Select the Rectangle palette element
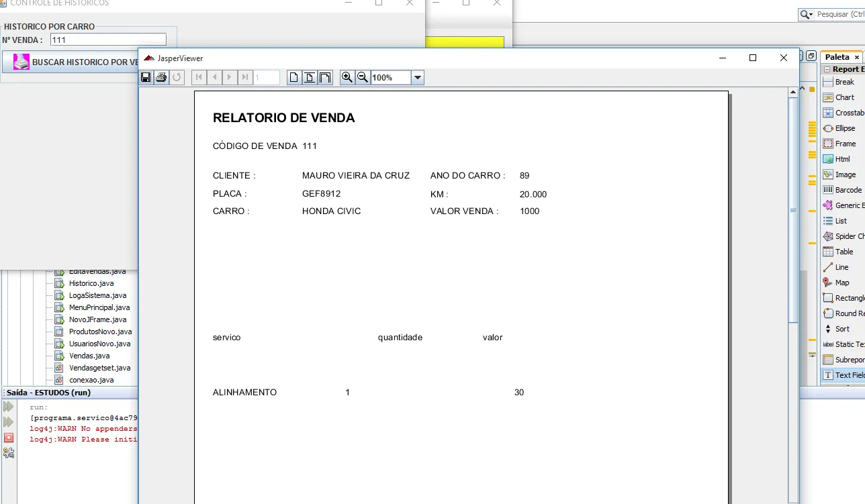Viewport: 865px width, 504px height. pos(844,298)
